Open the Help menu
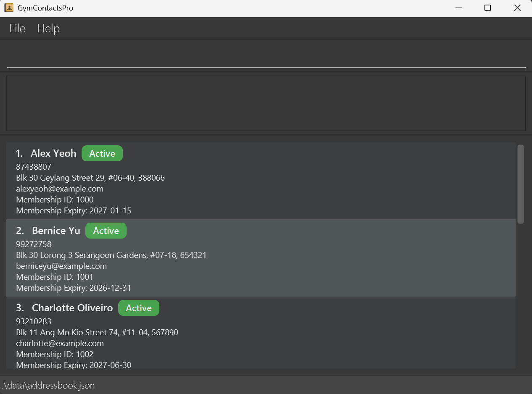The width and height of the screenshot is (532, 394). 48,28
